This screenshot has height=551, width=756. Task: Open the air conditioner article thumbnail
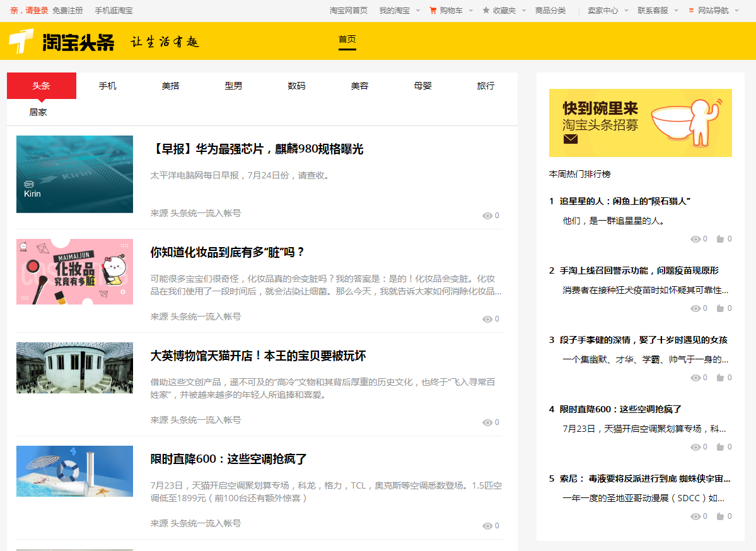pyautogui.click(x=75, y=471)
